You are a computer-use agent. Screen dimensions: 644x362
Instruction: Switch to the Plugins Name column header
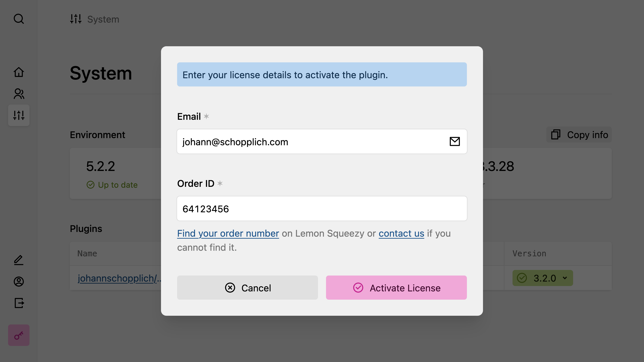pos(87,253)
